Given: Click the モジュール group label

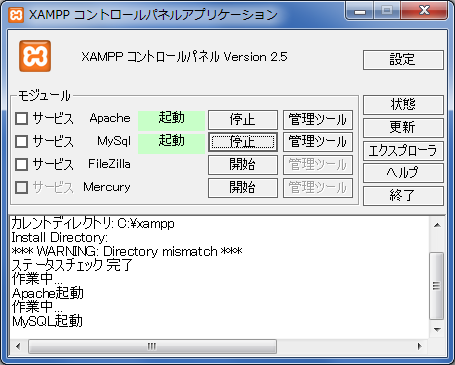Looking at the screenshot, I should coord(44,96).
